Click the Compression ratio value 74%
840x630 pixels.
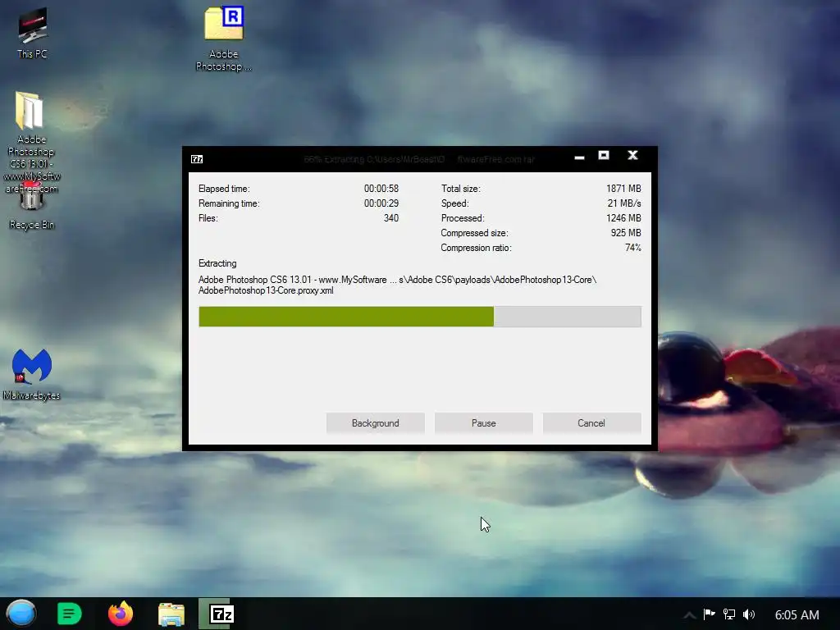tap(633, 248)
